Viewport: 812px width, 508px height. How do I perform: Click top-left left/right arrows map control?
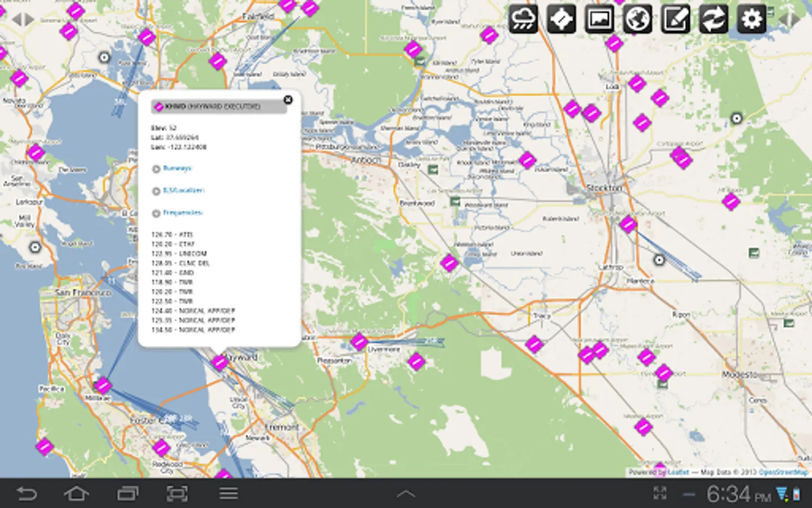coord(23,20)
